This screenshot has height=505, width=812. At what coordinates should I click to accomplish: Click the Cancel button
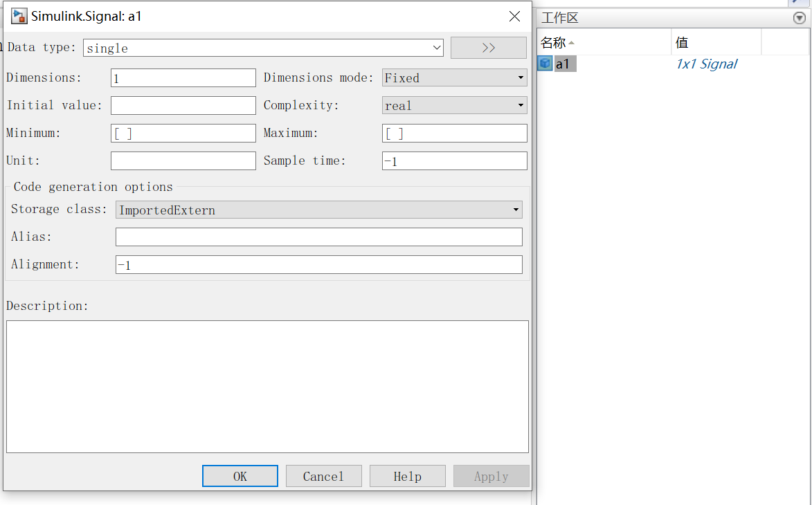(x=324, y=476)
